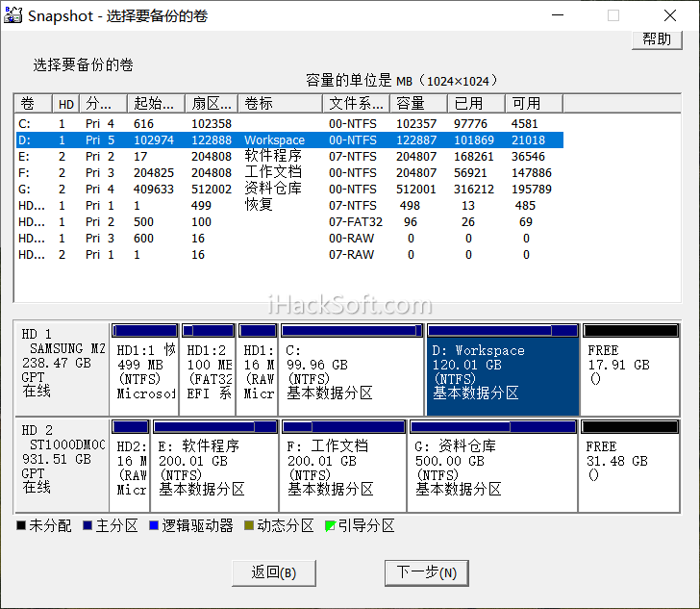This screenshot has height=609, width=700.
Task: Sort by the 卷 column header
Action: coord(34,104)
